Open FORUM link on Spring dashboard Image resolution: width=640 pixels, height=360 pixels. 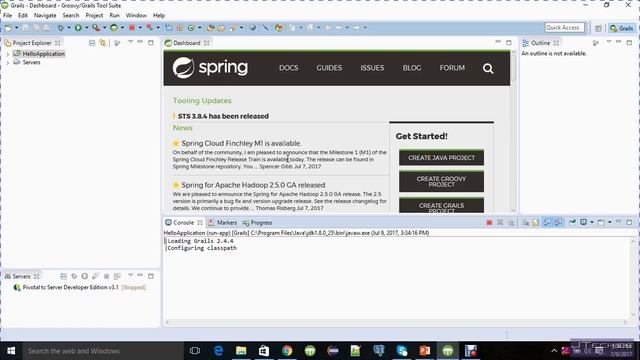tap(452, 68)
